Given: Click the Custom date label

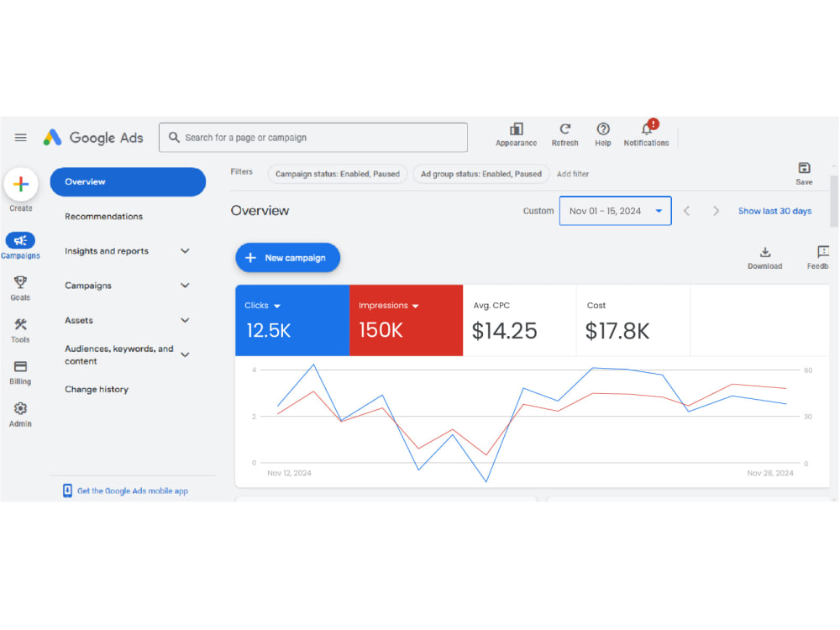Looking at the screenshot, I should coord(538,211).
